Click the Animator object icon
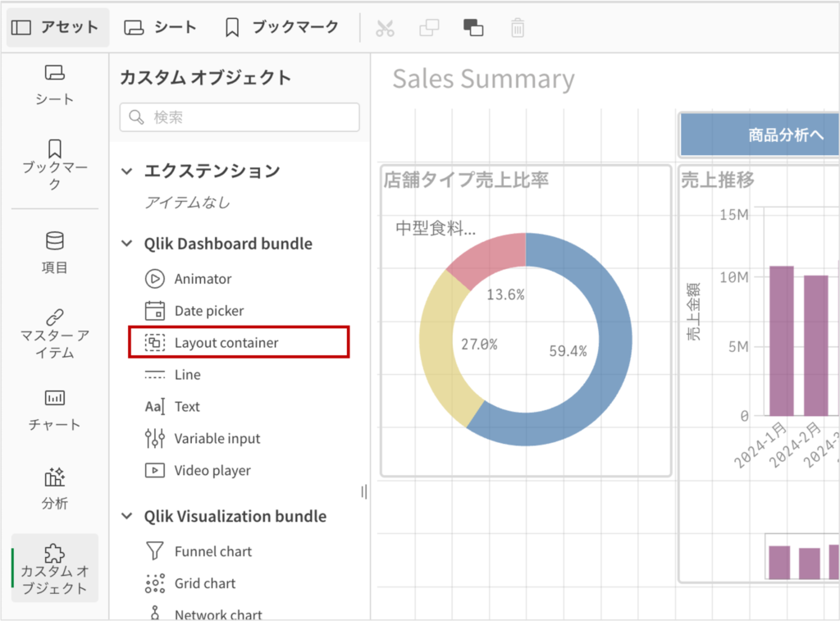Screen dimensions: 840x621 point(155,279)
